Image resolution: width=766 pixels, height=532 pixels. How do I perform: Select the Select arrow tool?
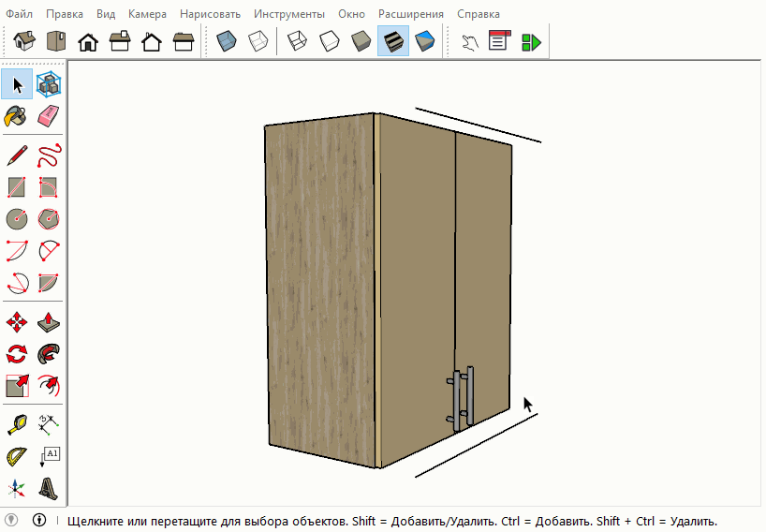click(x=17, y=84)
